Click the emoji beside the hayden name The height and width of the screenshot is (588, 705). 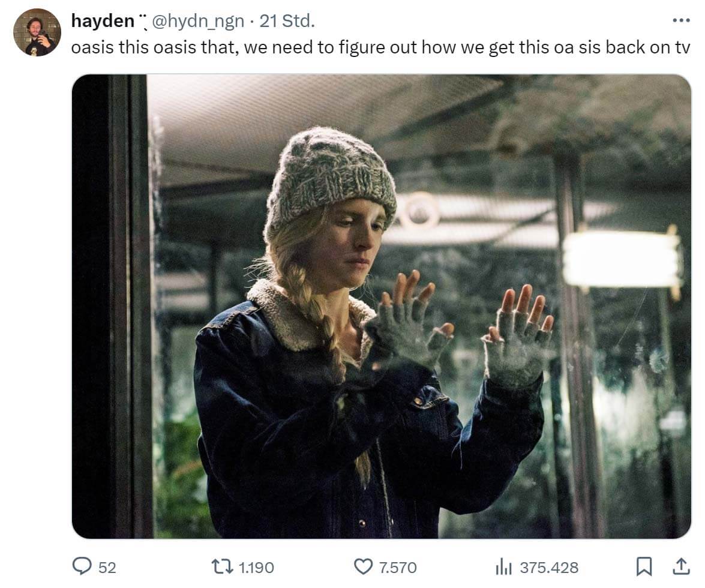pyautogui.click(x=143, y=22)
